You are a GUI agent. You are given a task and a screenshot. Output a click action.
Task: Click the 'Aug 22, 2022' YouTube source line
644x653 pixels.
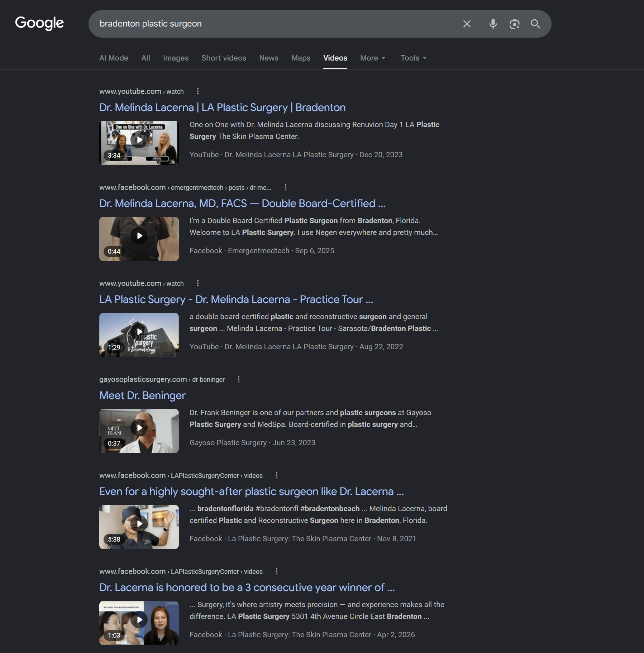pos(296,347)
